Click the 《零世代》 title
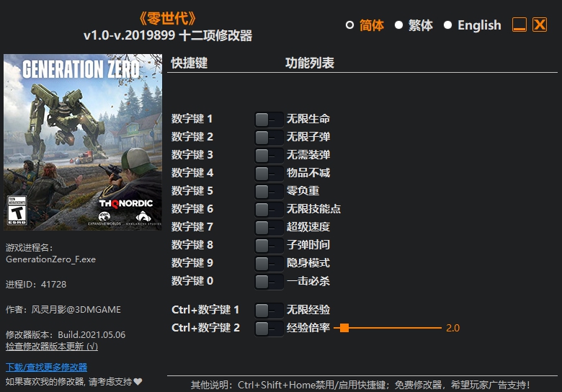562x392 pixels. (168, 18)
